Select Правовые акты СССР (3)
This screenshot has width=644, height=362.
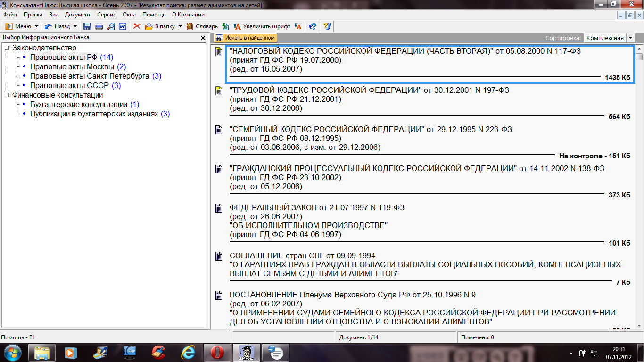(x=75, y=86)
